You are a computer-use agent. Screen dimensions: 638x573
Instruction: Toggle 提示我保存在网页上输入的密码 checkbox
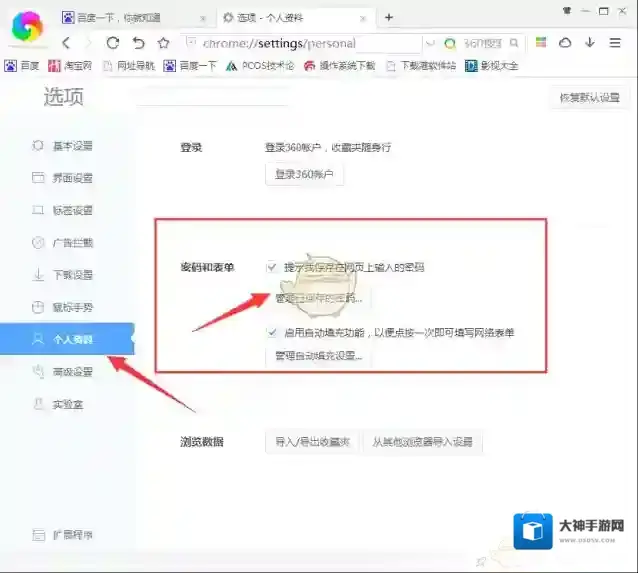point(272,267)
